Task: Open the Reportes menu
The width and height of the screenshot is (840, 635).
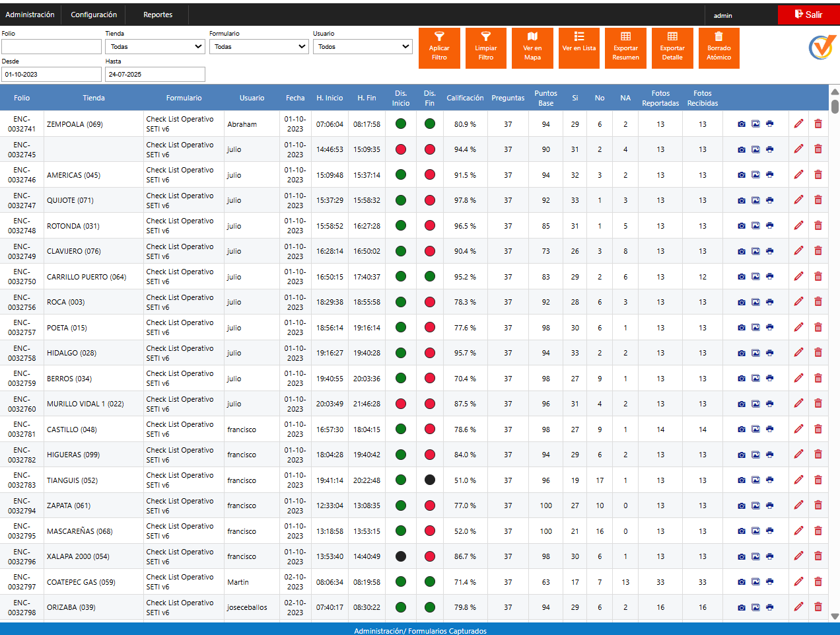Action: [x=158, y=15]
